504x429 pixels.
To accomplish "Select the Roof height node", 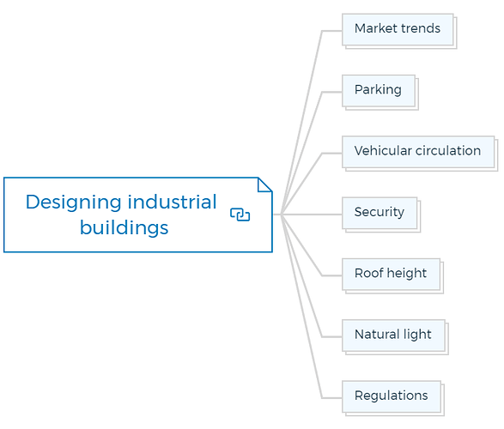I will click(391, 275).
